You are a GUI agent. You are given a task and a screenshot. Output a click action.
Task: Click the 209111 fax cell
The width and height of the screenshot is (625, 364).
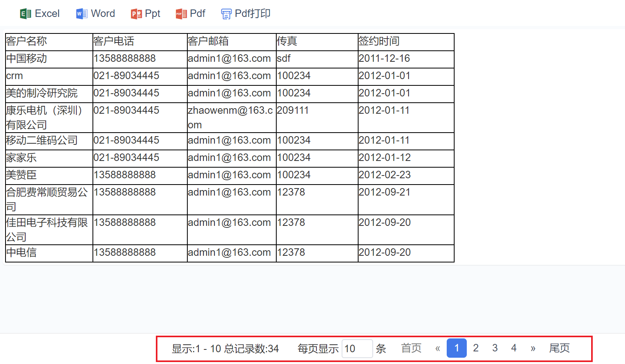point(317,118)
